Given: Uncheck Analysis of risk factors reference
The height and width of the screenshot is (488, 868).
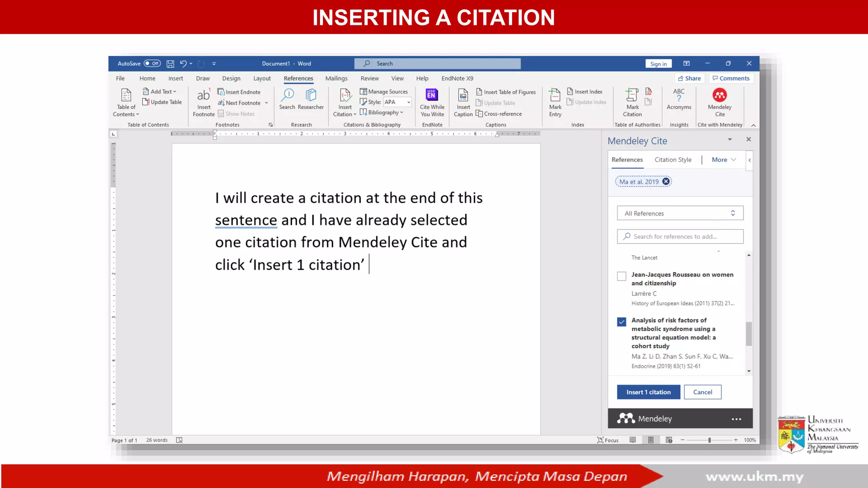Looking at the screenshot, I should [621, 322].
